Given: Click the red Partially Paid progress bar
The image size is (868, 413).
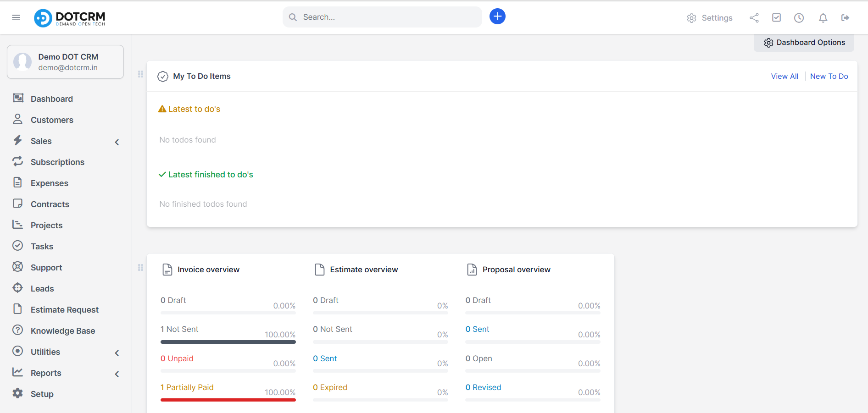Looking at the screenshot, I should [x=228, y=400].
